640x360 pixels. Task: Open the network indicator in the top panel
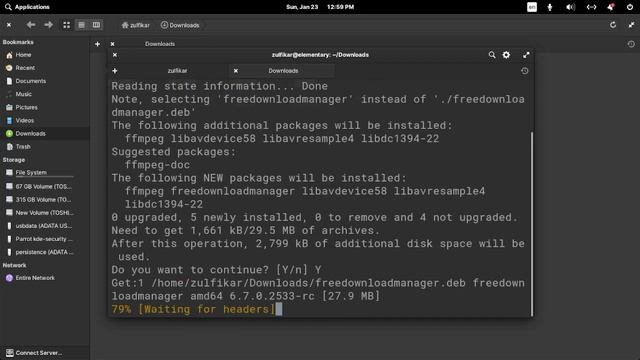pos(591,7)
